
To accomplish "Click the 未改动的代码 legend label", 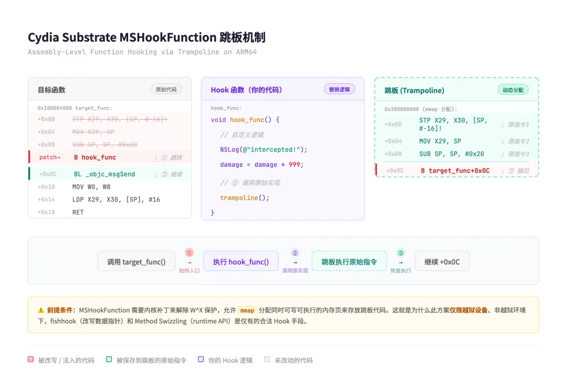I will [x=293, y=360].
